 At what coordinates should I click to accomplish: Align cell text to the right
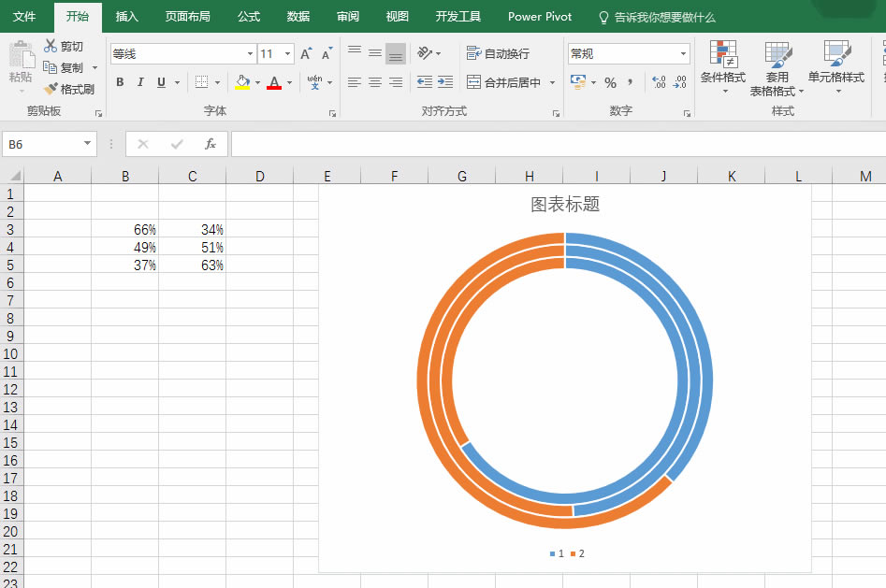click(396, 82)
